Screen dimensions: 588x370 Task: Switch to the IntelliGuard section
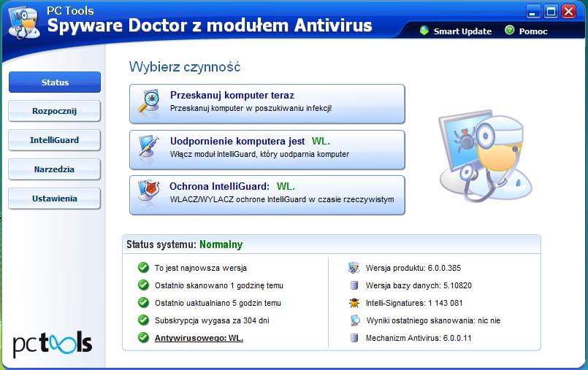tap(54, 140)
